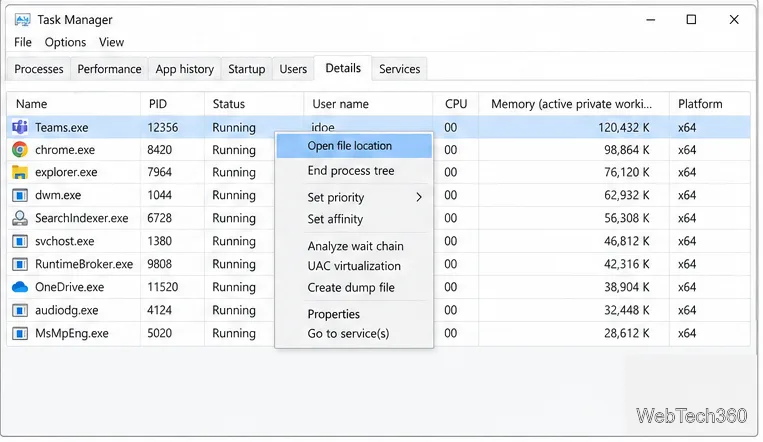Open the View menu
The height and width of the screenshot is (442, 763).
coord(111,42)
